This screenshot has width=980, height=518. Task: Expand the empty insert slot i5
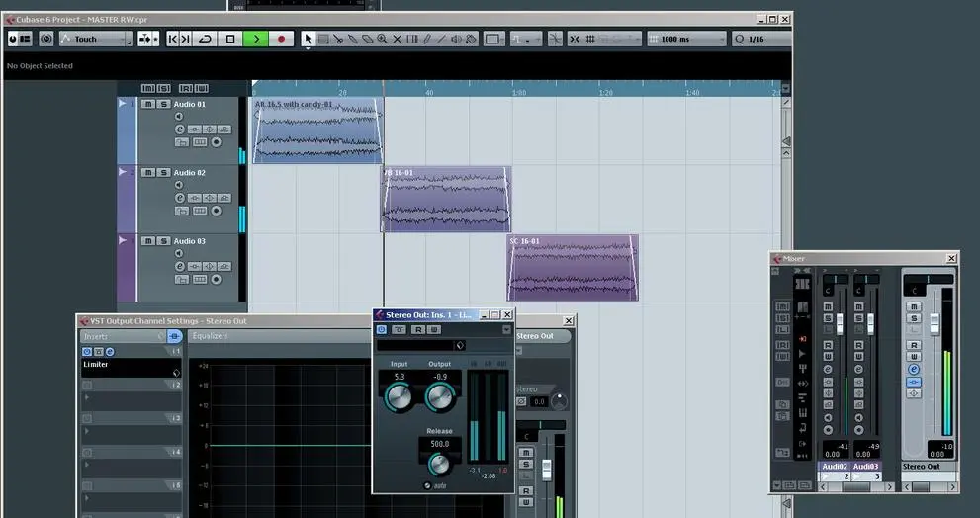point(87,498)
